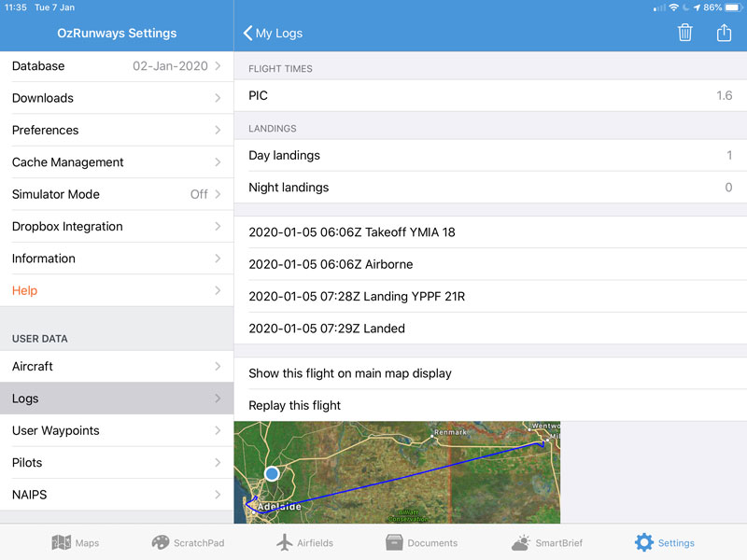
Task: Tap the Maps tab icon
Action: [61, 542]
